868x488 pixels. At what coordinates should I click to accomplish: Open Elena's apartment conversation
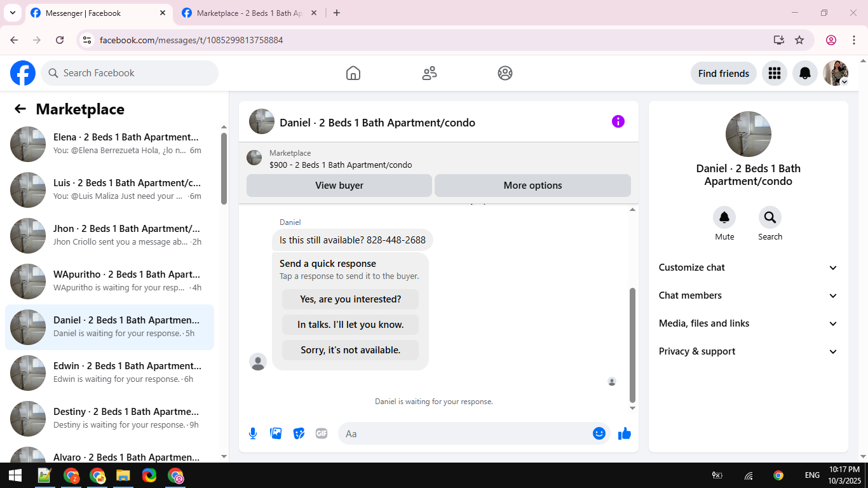tap(109, 144)
